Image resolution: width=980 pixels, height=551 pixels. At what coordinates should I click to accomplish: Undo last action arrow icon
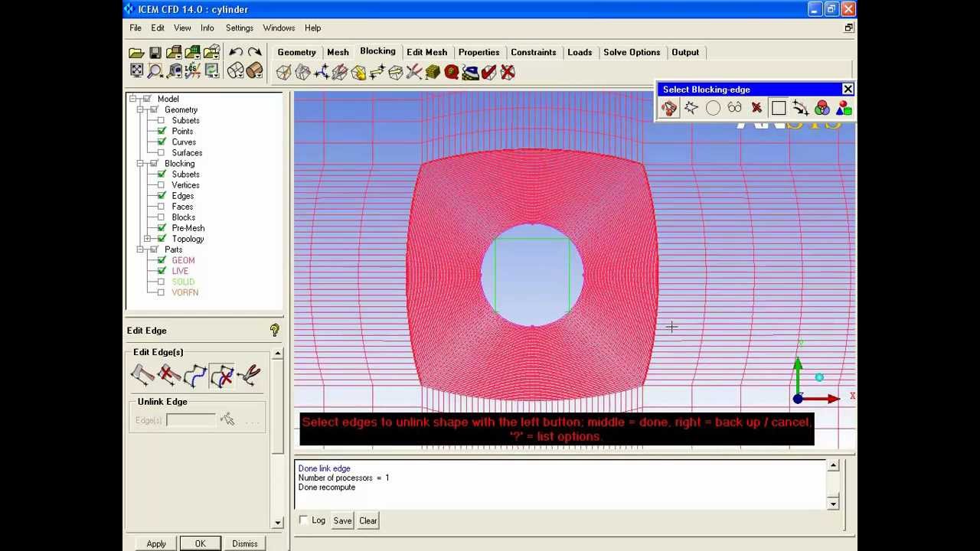tap(236, 53)
